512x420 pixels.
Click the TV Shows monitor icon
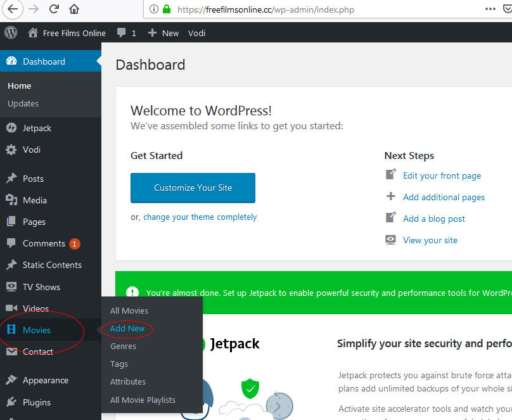pos(11,286)
